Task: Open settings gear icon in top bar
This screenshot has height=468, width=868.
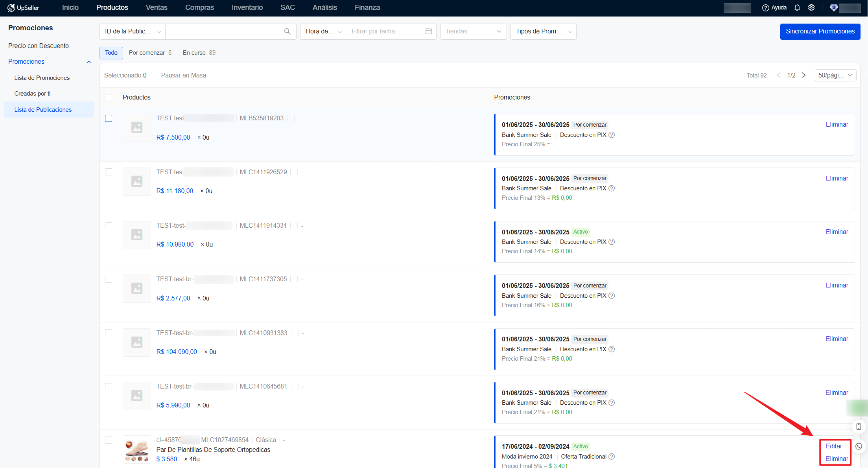Action: [811, 8]
